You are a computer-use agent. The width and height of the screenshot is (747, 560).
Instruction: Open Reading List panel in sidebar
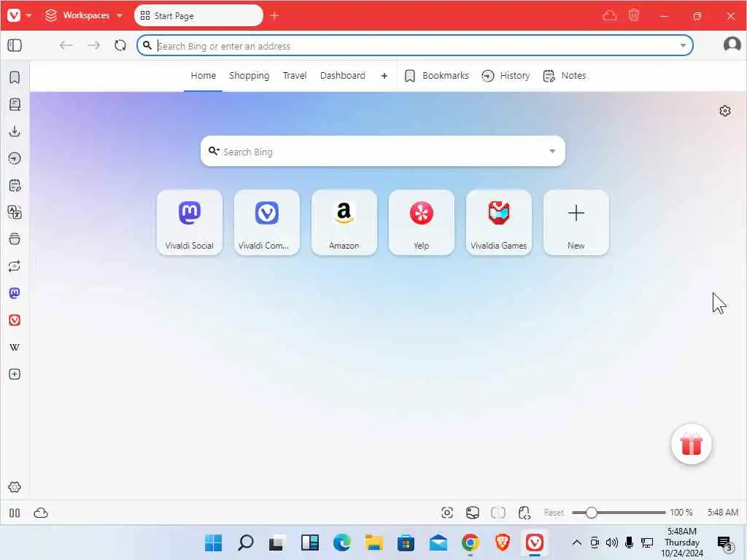15,104
